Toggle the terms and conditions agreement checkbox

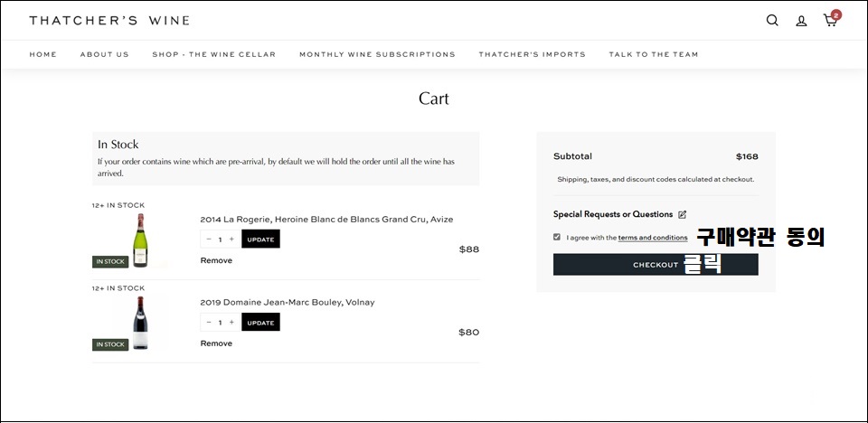[x=557, y=237]
